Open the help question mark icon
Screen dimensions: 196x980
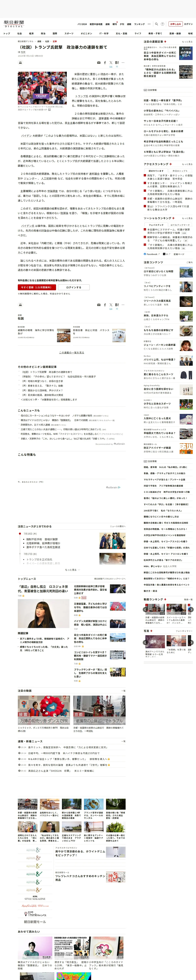click(163, 24)
